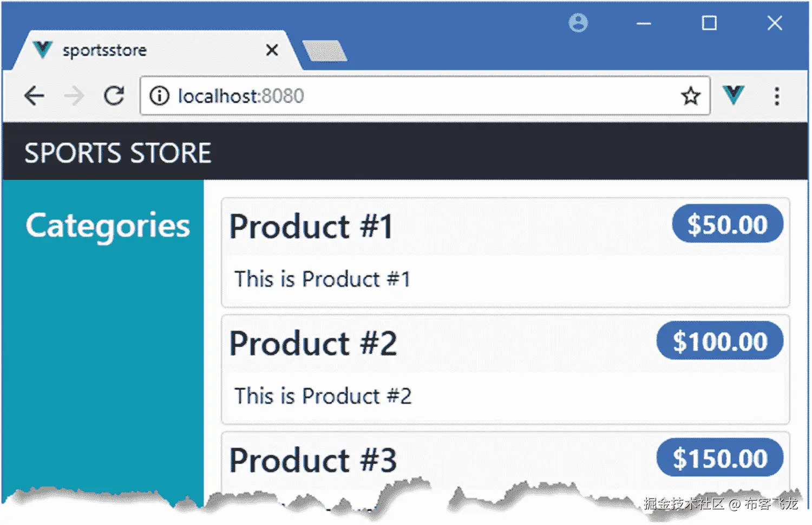Click the SPORTS STORE header title

coord(117,153)
